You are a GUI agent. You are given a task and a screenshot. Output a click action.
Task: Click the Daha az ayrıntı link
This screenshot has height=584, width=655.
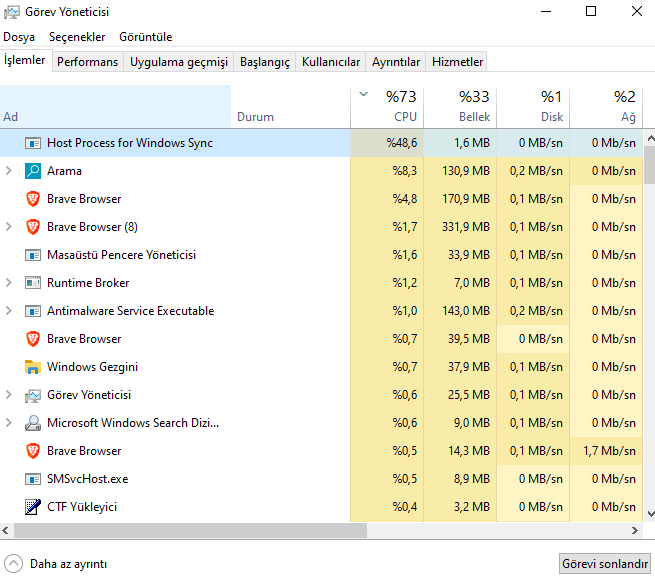[x=69, y=564]
